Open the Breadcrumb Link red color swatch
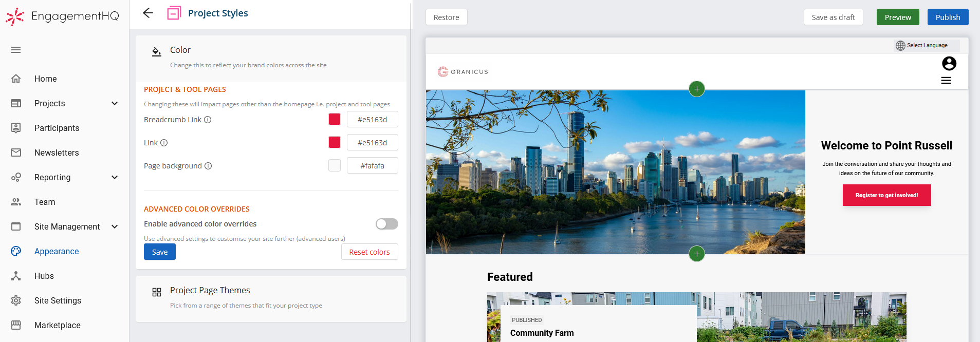 click(335, 119)
